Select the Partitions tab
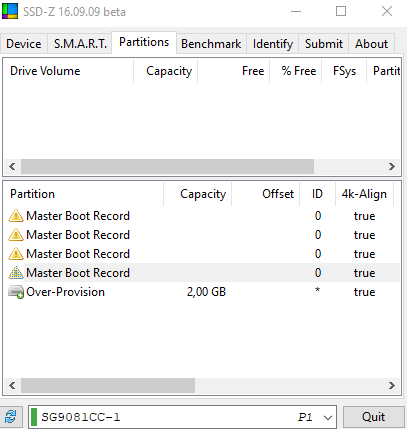 [144, 42]
